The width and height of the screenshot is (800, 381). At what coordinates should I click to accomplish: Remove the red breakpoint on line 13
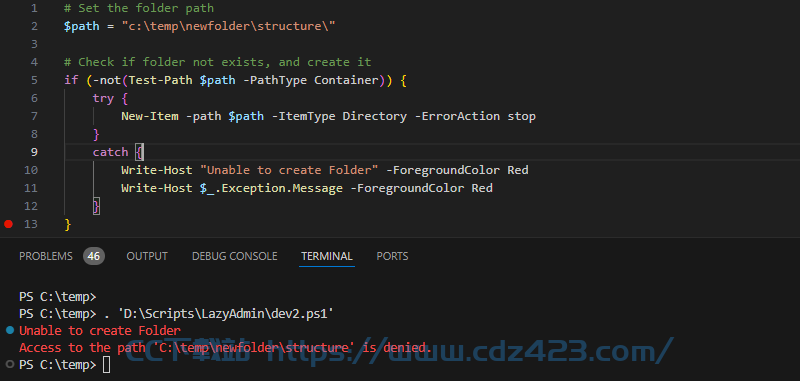tap(8, 224)
